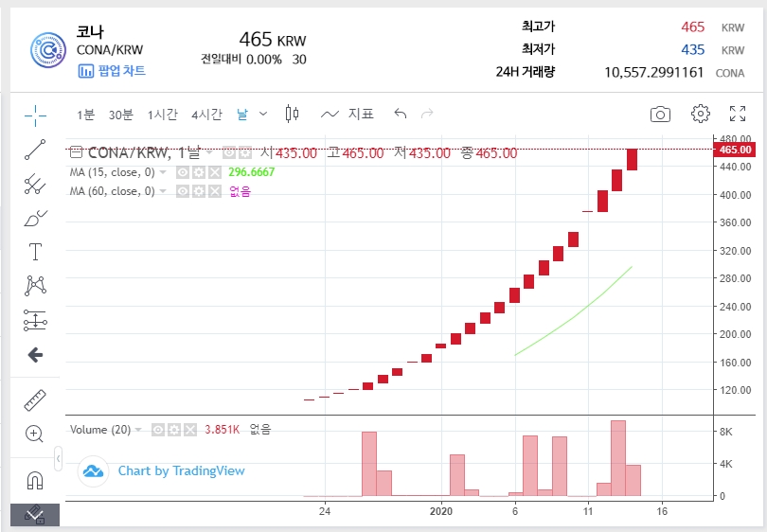Open MA (15, close, 0) dropdown arrow
The height and width of the screenshot is (532, 767).
[163, 172]
